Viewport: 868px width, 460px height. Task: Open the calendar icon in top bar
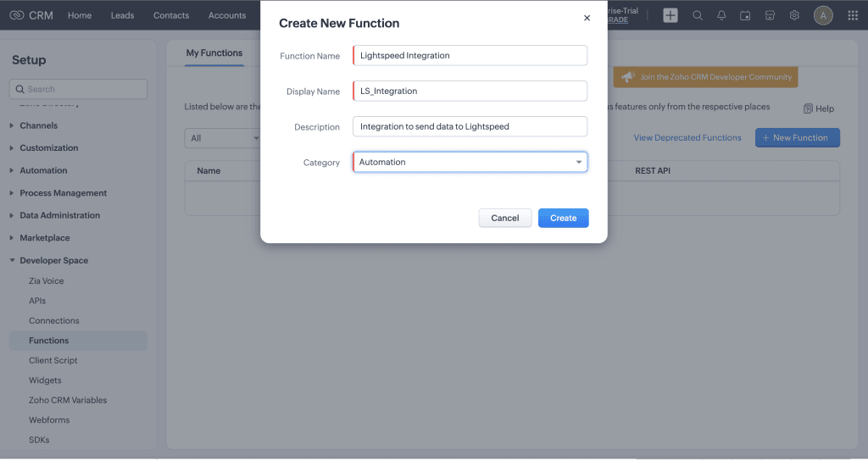(745, 15)
